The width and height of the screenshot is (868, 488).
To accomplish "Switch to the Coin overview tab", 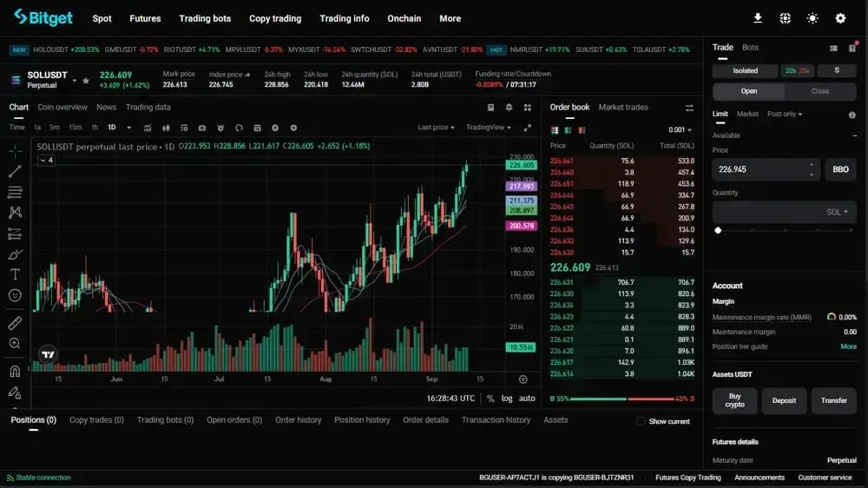I will [x=62, y=107].
